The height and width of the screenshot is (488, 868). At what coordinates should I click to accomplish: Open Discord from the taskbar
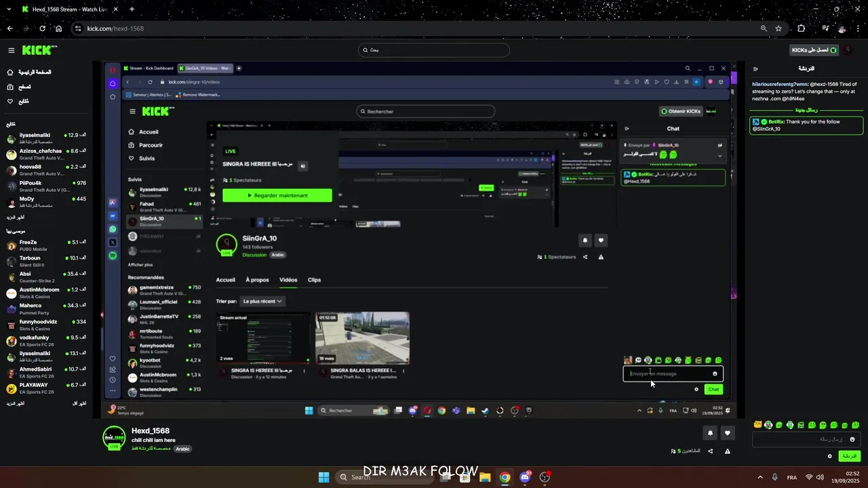525,477
